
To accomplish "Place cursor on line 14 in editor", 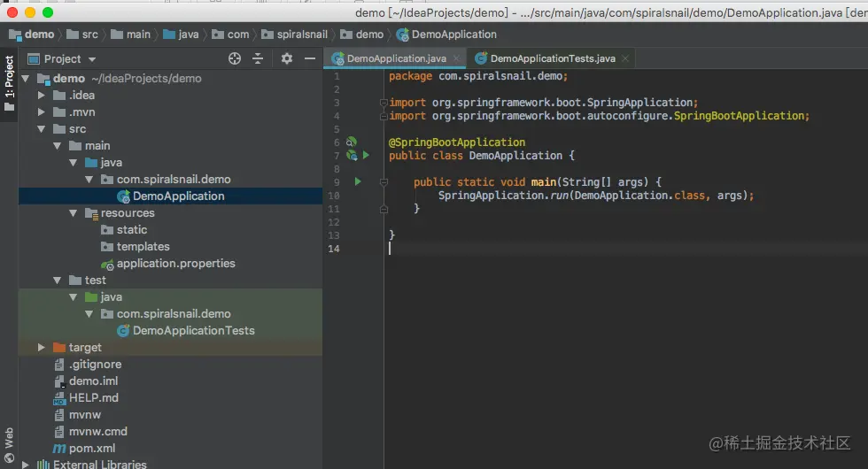I will [x=625, y=249].
